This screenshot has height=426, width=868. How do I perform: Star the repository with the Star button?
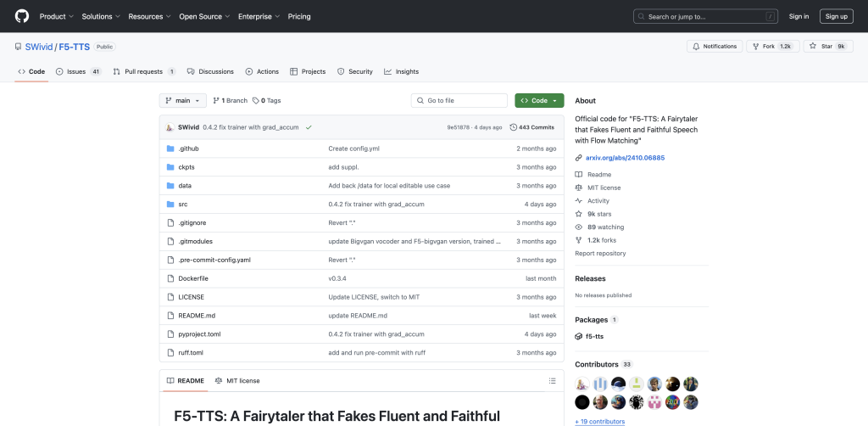828,47
